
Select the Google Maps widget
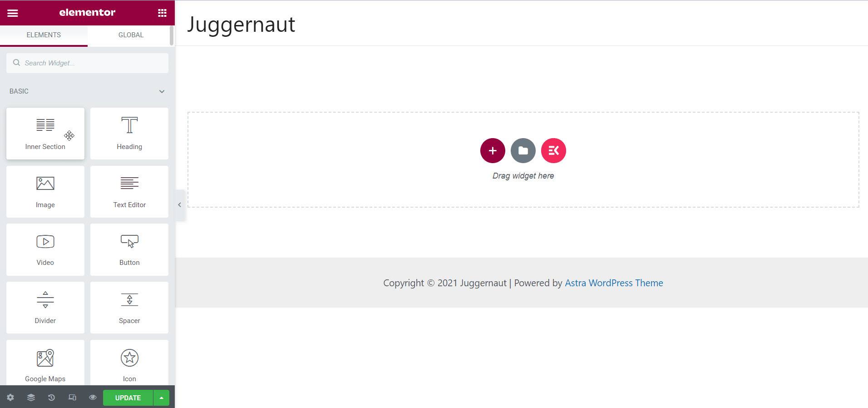45,363
